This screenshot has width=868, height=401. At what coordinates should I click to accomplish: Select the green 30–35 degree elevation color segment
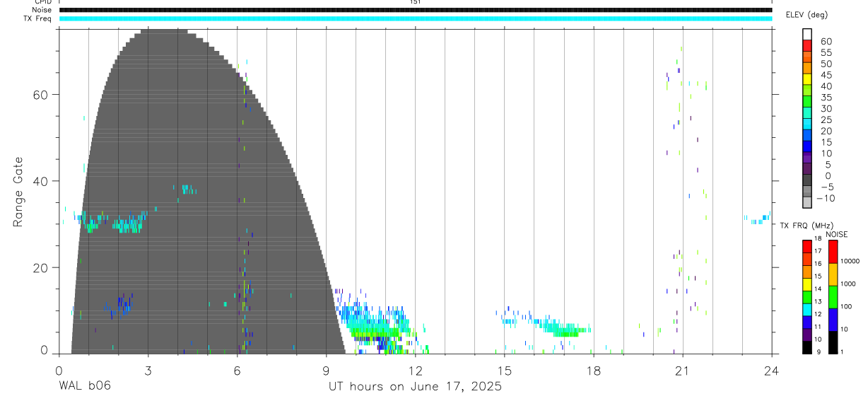807,103
